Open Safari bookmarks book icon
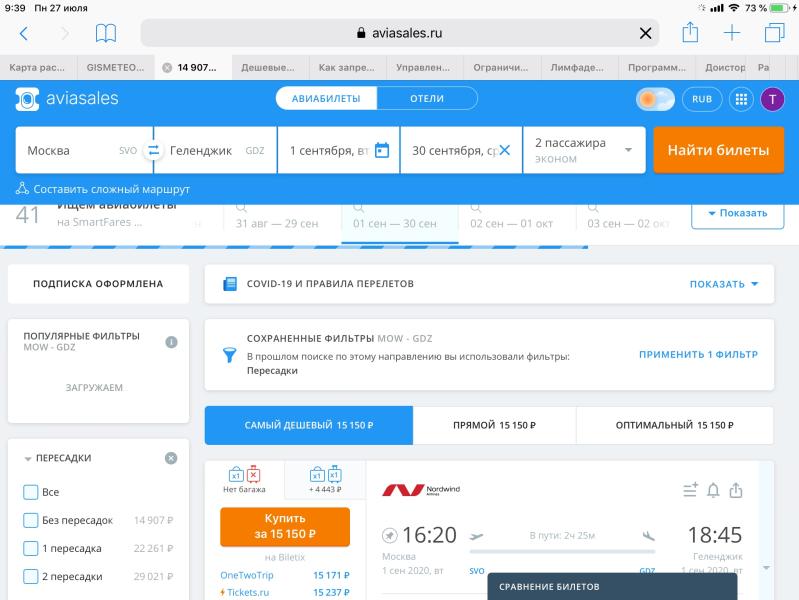Viewport: 799px width, 600px height. 106,33
